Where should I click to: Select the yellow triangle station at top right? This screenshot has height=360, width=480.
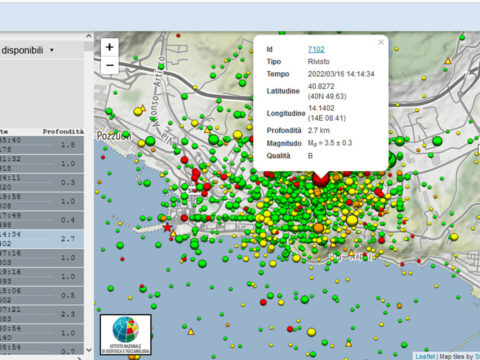[x=448, y=61]
